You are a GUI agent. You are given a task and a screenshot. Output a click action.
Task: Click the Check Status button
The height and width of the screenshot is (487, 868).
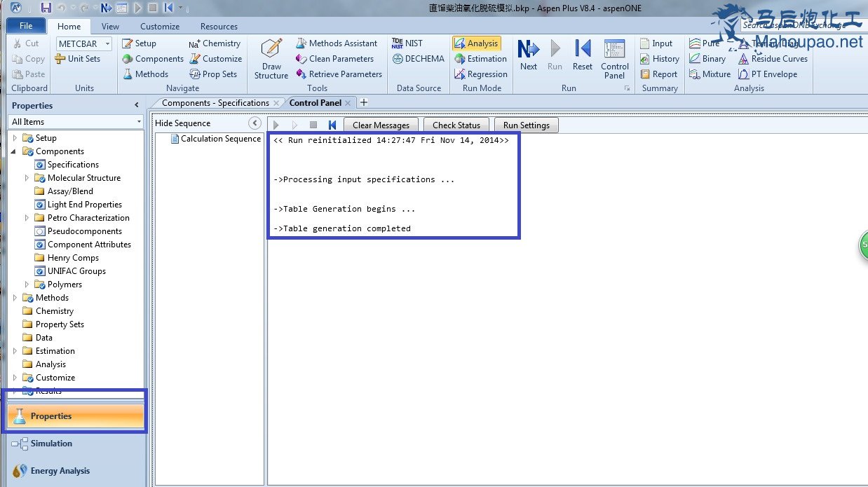pos(456,125)
